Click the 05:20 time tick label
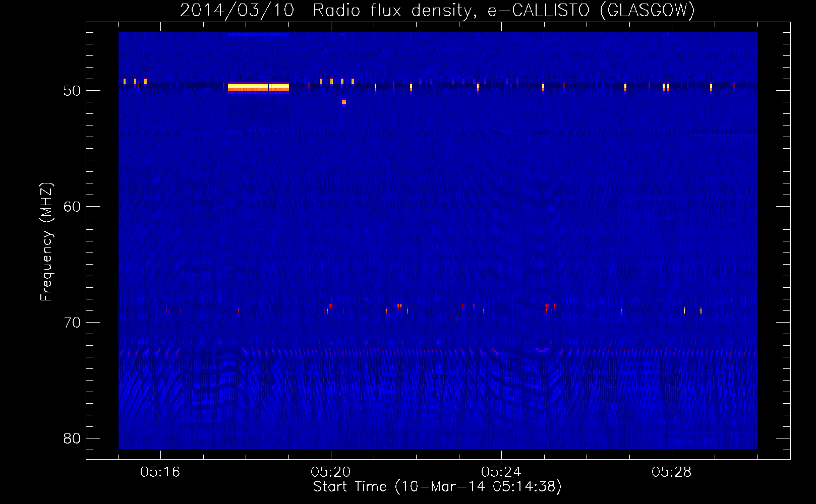The image size is (816, 504). 331,472
